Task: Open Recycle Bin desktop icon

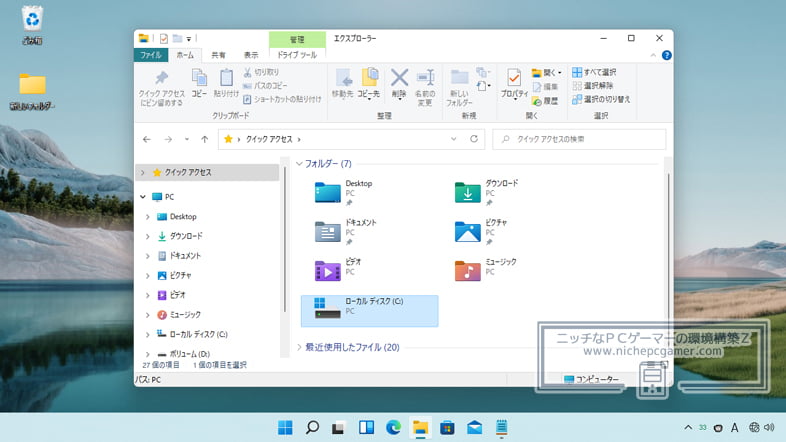Action: [33, 25]
